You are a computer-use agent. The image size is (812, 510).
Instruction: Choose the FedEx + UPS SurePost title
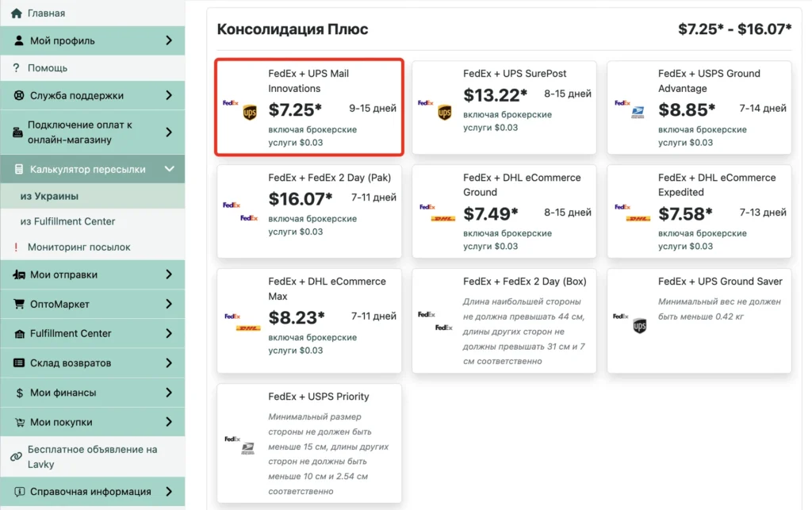pos(515,74)
